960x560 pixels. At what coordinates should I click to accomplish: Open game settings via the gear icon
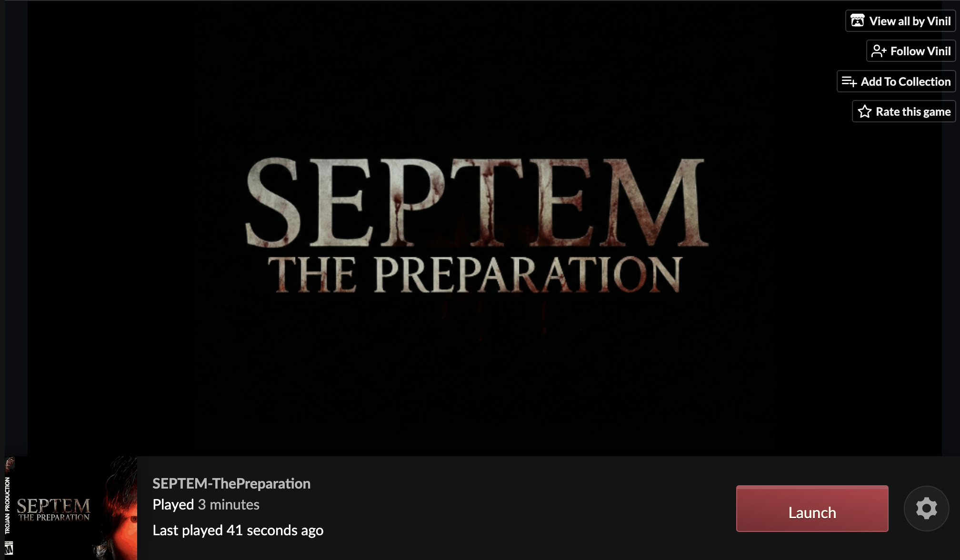(x=926, y=508)
